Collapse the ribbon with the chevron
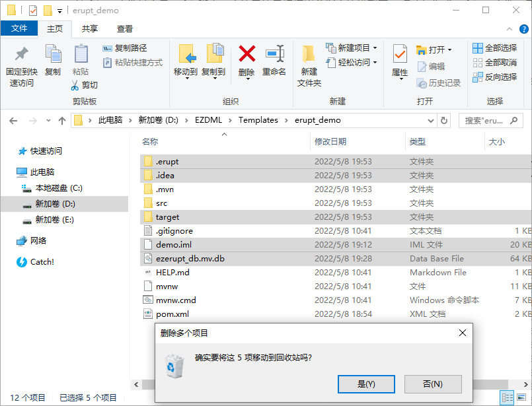532x406 pixels. click(510, 29)
